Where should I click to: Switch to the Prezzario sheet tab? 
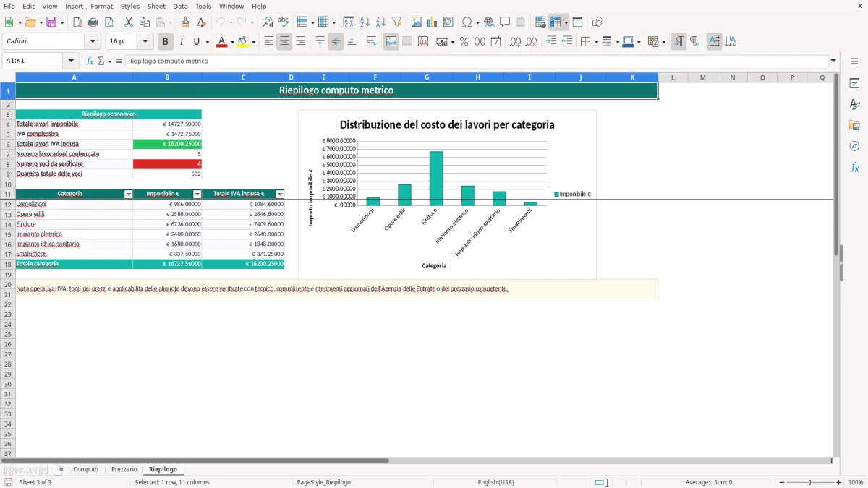124,469
